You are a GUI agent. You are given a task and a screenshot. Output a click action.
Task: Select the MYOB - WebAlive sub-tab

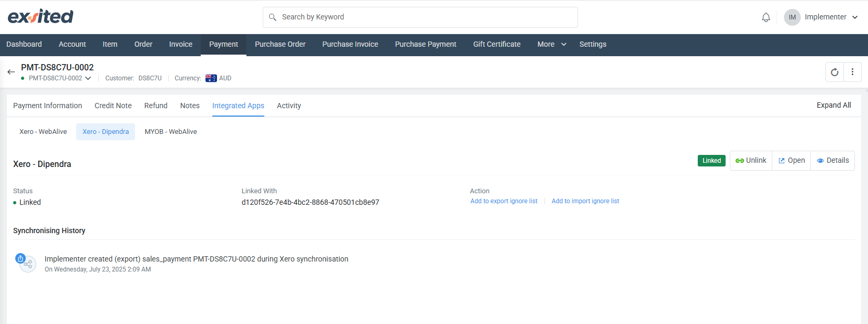click(x=171, y=132)
